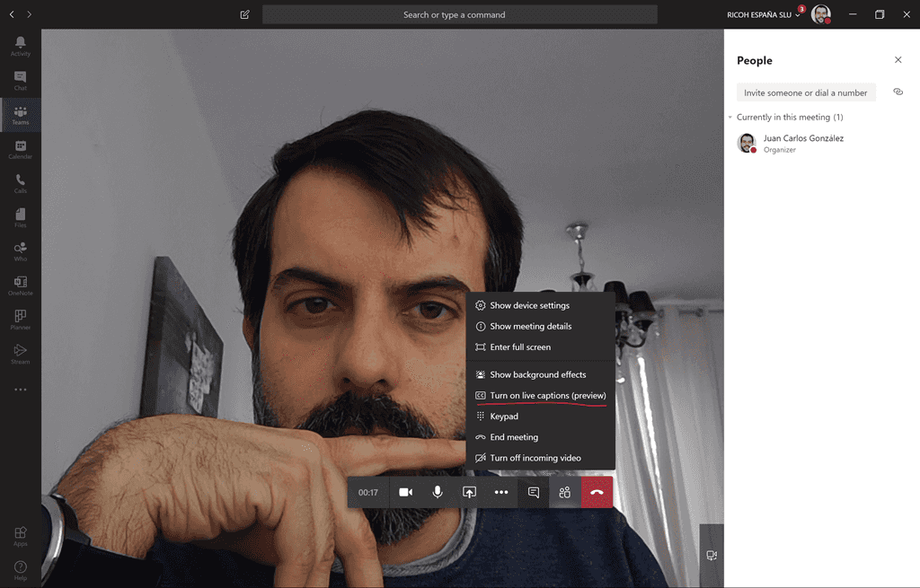
Task: Open the Who app
Action: [21, 251]
